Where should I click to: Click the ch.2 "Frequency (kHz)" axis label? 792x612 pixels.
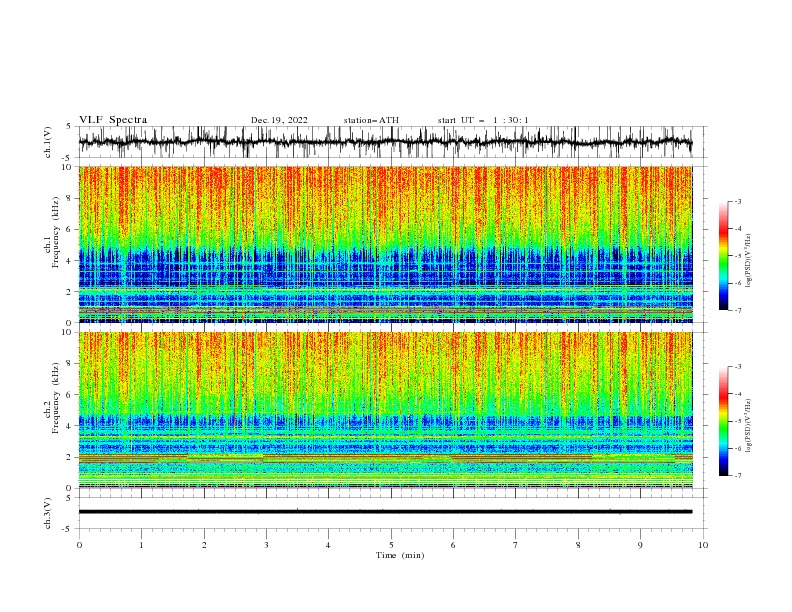pyautogui.click(x=56, y=398)
